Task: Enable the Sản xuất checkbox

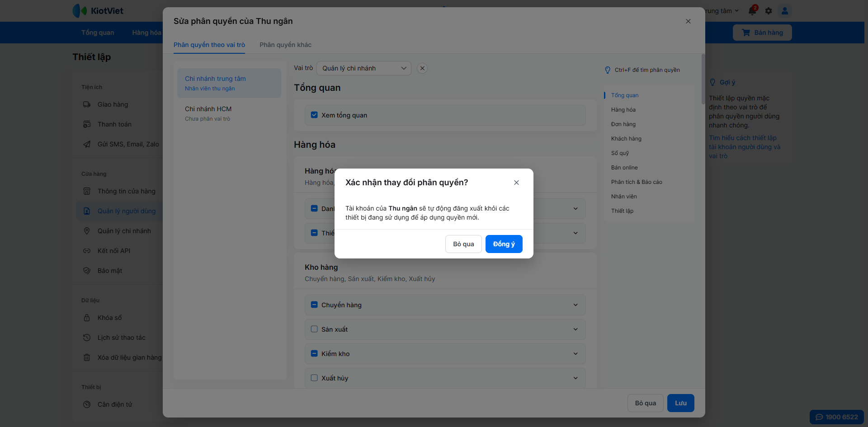Action: click(x=314, y=329)
